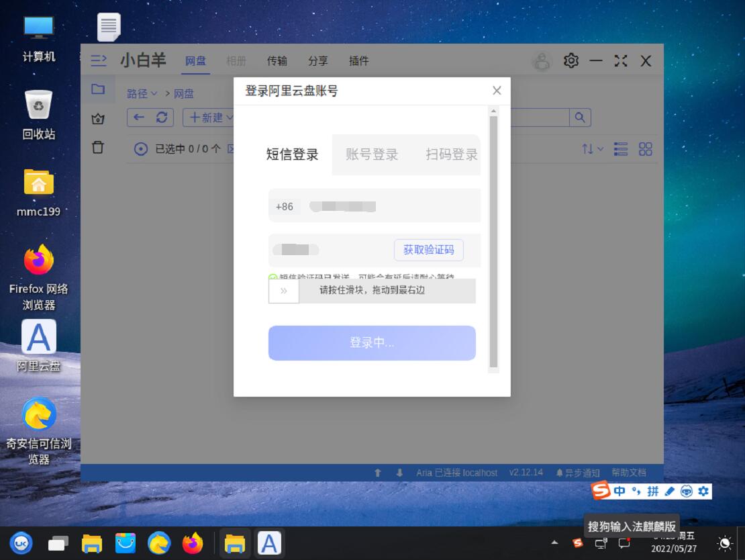Click the login dialog vertical scrollbar
The height and width of the screenshot is (560, 745).
(x=494, y=242)
